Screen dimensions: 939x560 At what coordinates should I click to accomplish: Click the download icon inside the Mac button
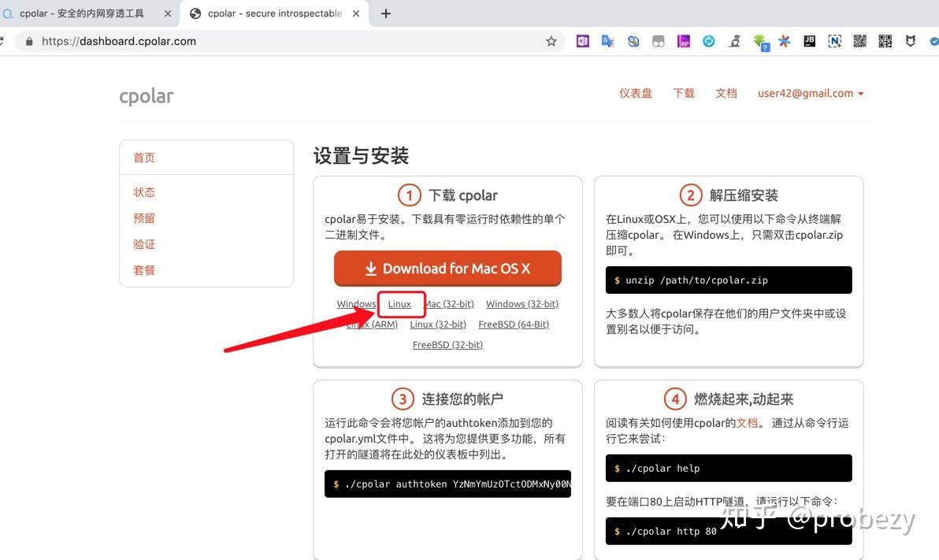tap(370, 269)
